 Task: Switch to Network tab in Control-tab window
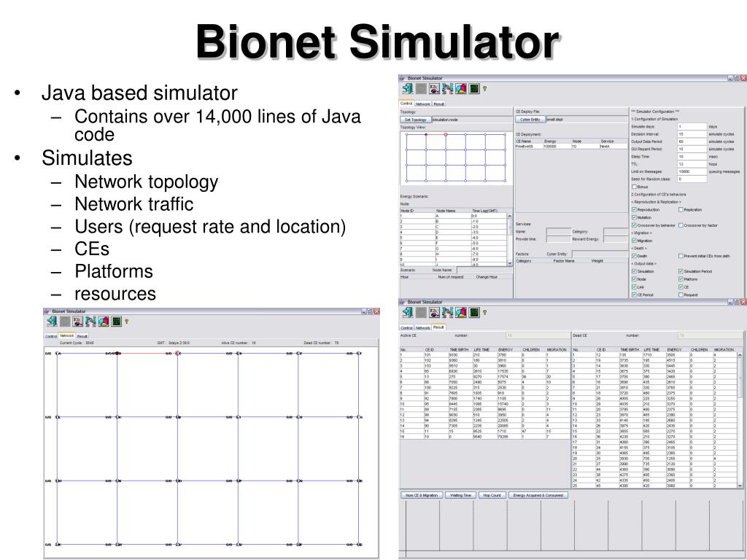click(x=422, y=104)
